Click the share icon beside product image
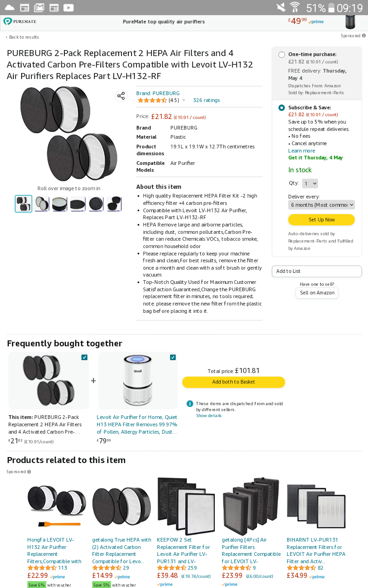368x588 pixels. coord(121,96)
